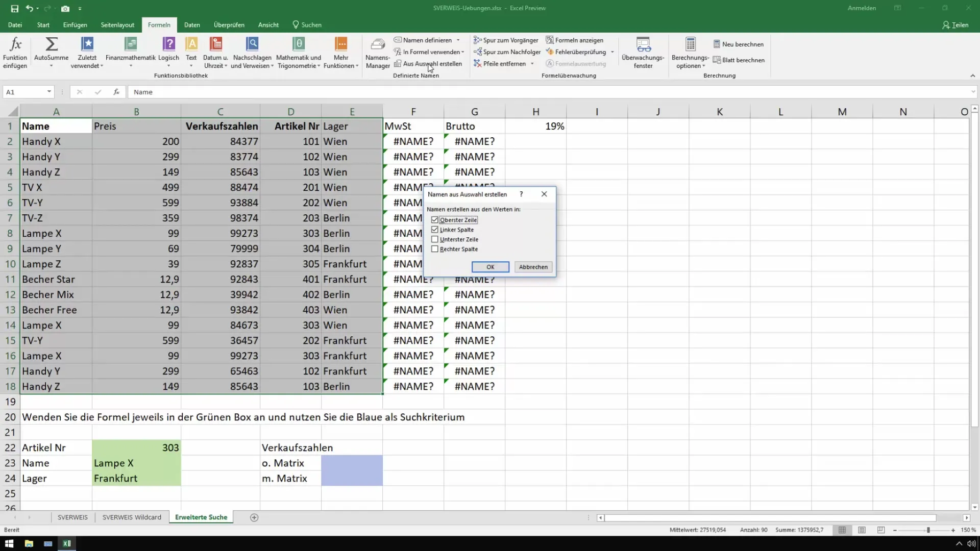The height and width of the screenshot is (551, 980).
Task: Open the Logisch functions icon
Action: tap(169, 44)
